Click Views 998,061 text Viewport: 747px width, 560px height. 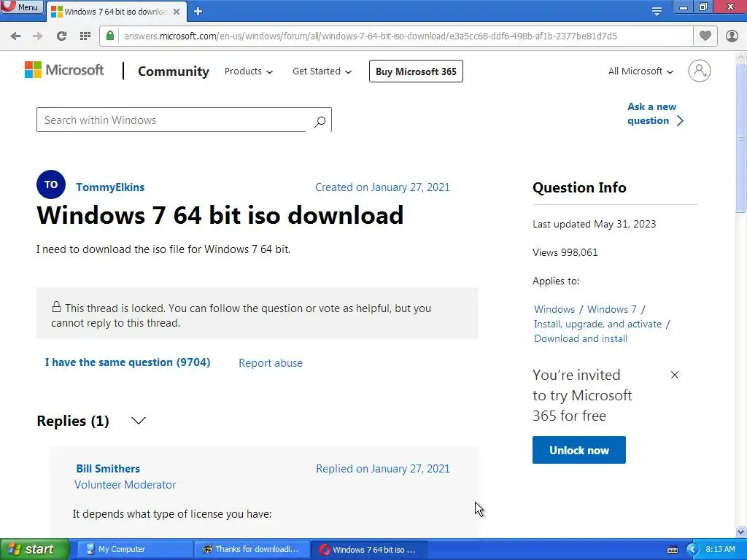(565, 252)
